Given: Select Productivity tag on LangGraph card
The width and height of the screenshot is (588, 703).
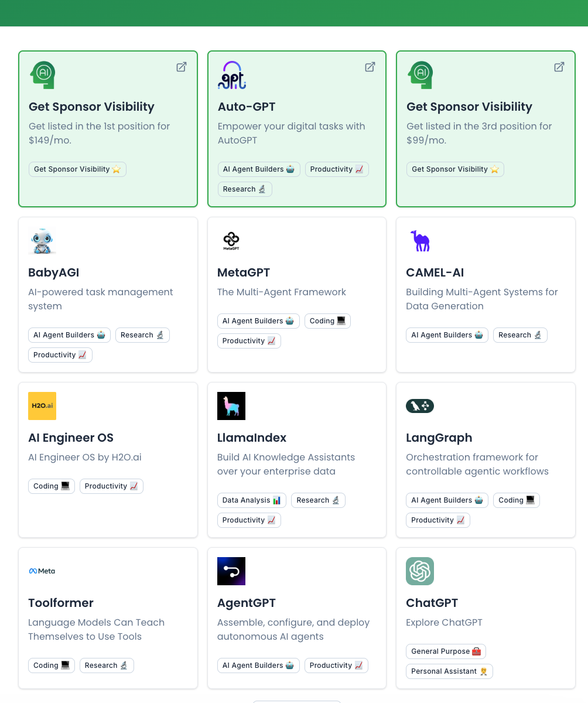Looking at the screenshot, I should [438, 520].
